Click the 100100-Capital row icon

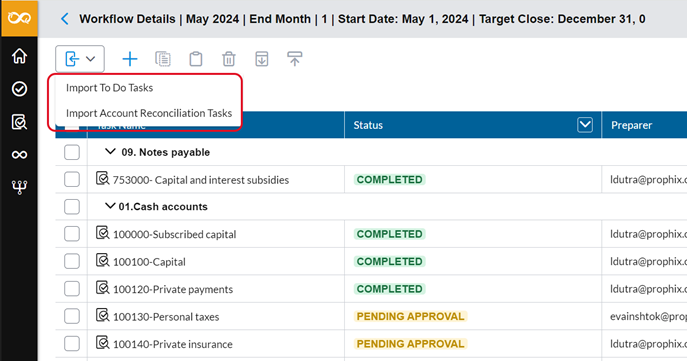103,260
